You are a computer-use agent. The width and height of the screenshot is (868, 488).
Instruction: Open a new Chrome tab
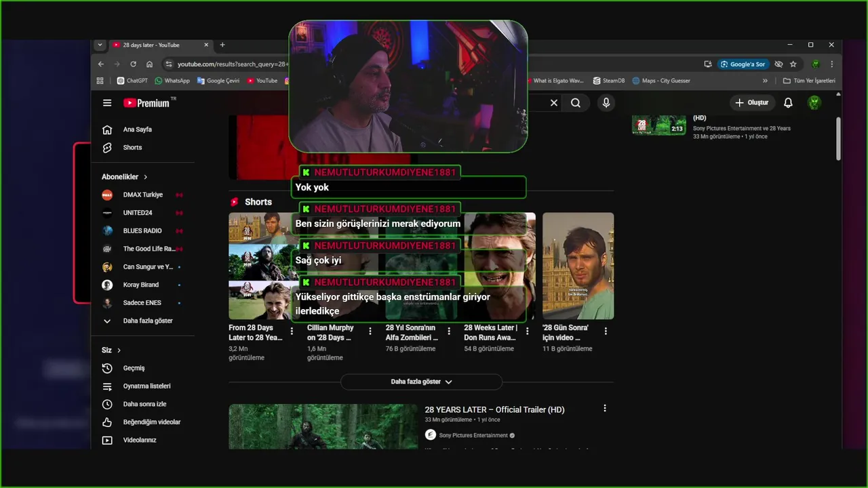point(222,45)
